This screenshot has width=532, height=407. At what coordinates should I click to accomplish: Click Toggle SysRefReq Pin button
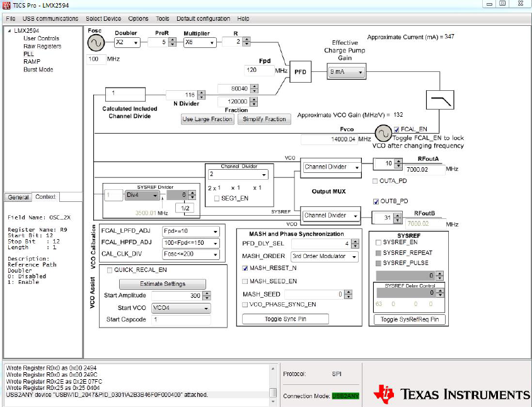(410, 319)
